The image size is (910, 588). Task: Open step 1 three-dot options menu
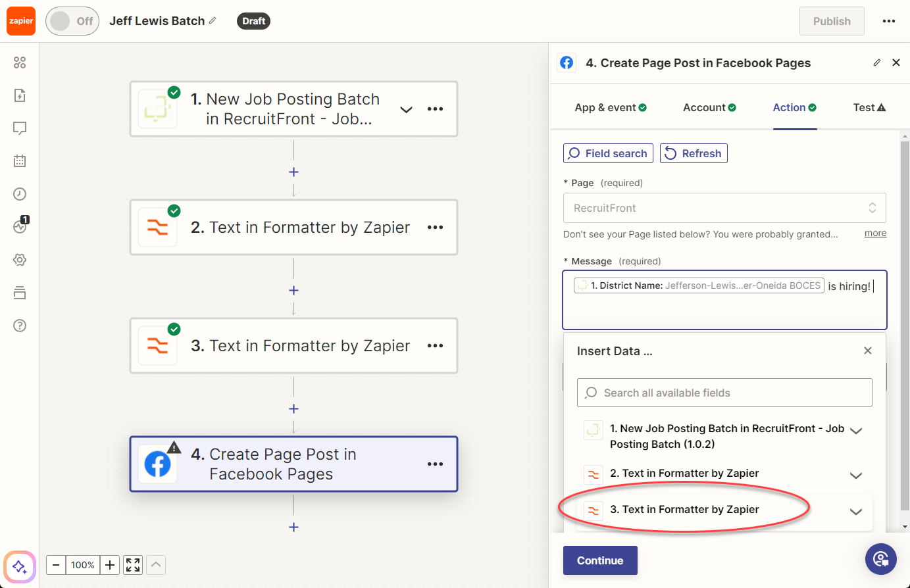(435, 109)
